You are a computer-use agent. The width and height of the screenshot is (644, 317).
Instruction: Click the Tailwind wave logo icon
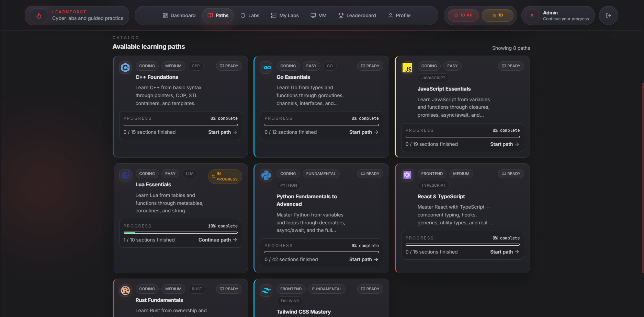[266, 290]
